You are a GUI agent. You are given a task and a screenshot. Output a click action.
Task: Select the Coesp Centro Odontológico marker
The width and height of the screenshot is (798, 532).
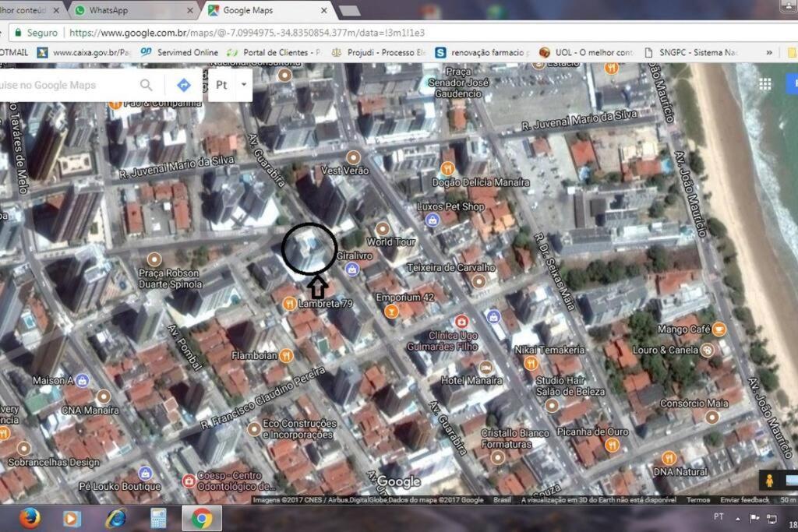[189, 481]
